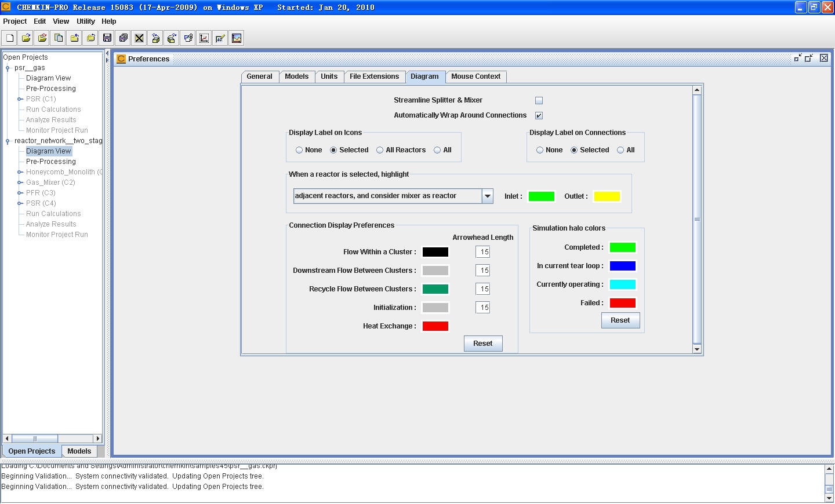Image resolution: width=835 pixels, height=504 pixels.
Task: Switch to the Models tab below the tree
Action: pos(79,451)
